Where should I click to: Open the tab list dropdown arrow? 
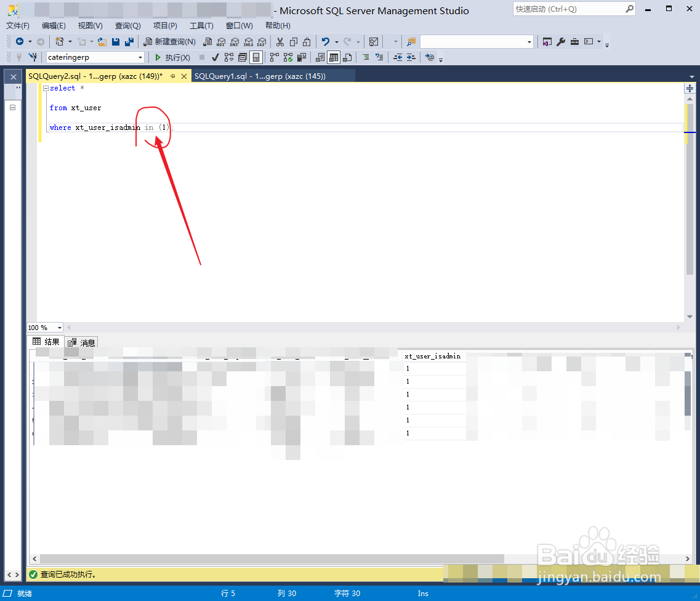tap(692, 77)
